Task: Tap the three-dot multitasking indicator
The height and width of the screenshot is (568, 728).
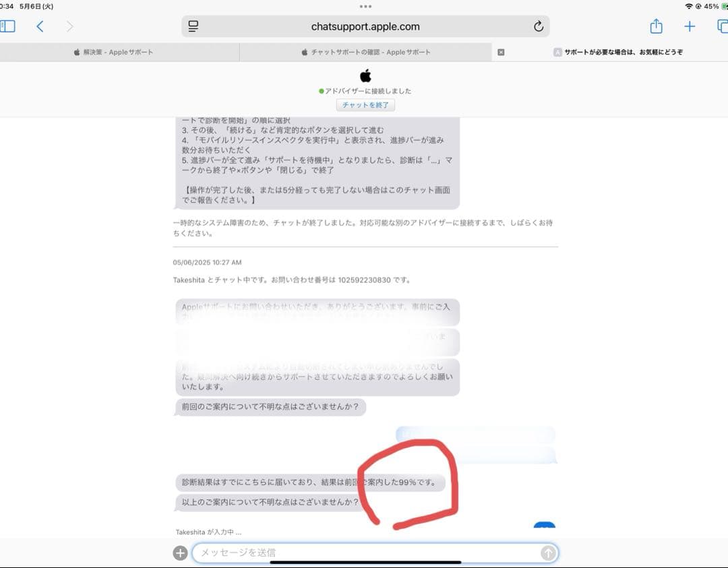Action: click(x=365, y=7)
